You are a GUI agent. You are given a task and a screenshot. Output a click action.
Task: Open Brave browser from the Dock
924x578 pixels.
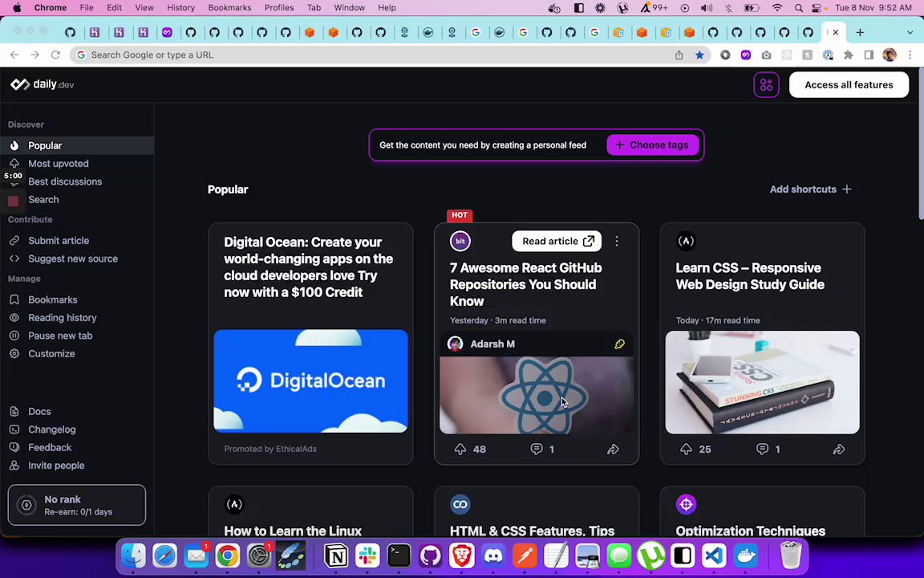coord(462,556)
